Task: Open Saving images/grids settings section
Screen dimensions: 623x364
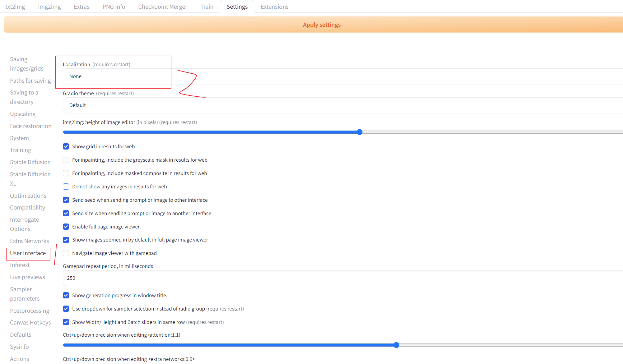Action: (26, 64)
